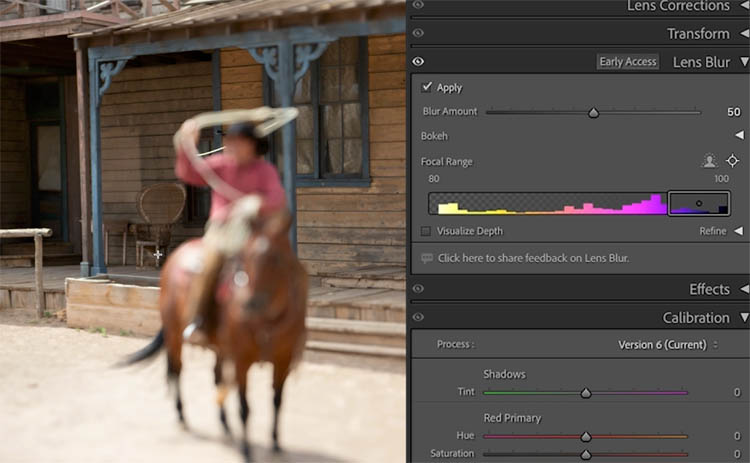Click the Transform panel title
Screen dimensions: 750x463
[x=698, y=33]
